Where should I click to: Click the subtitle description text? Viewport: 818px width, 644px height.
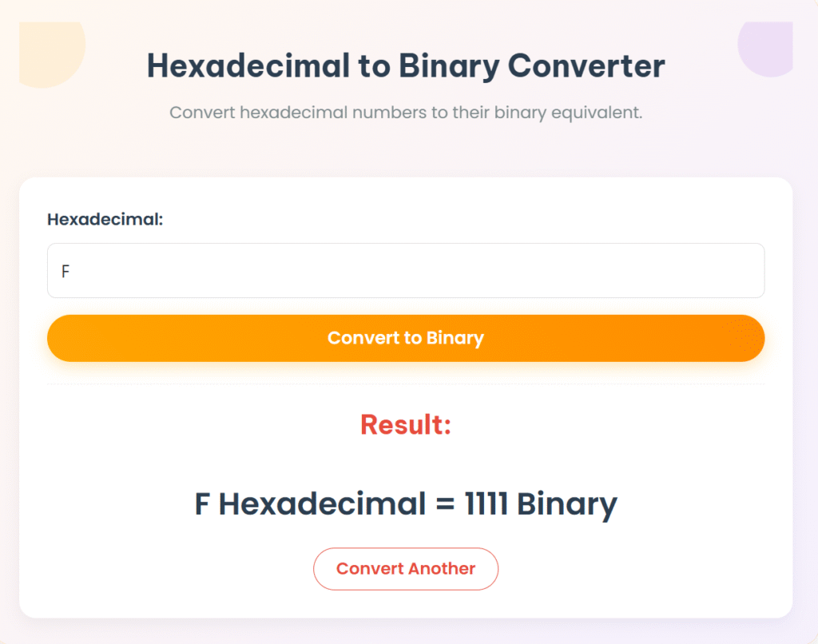(406, 112)
